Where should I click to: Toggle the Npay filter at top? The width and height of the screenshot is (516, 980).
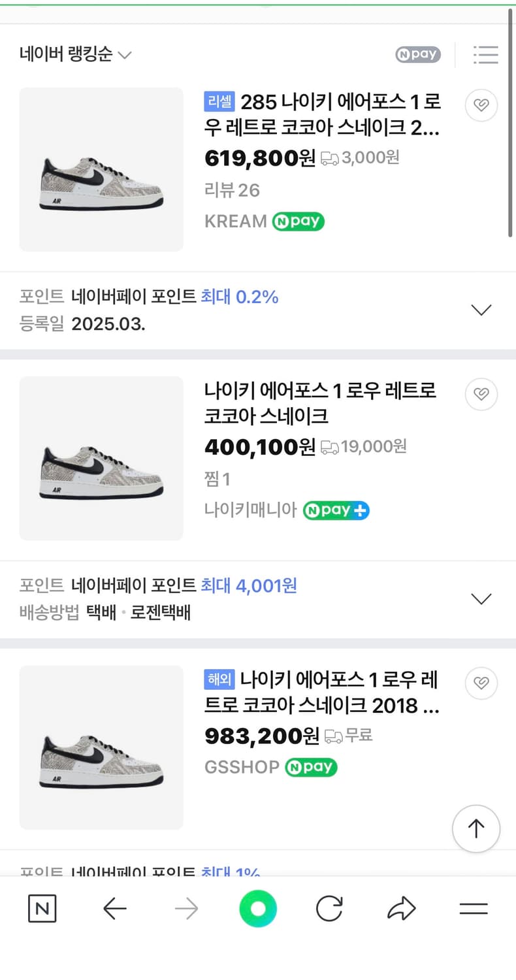point(418,55)
